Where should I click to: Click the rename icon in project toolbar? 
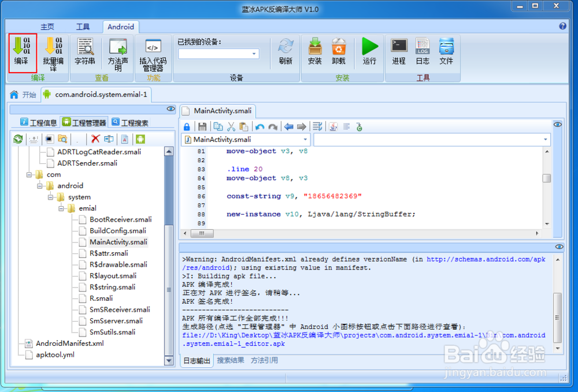pos(109,139)
